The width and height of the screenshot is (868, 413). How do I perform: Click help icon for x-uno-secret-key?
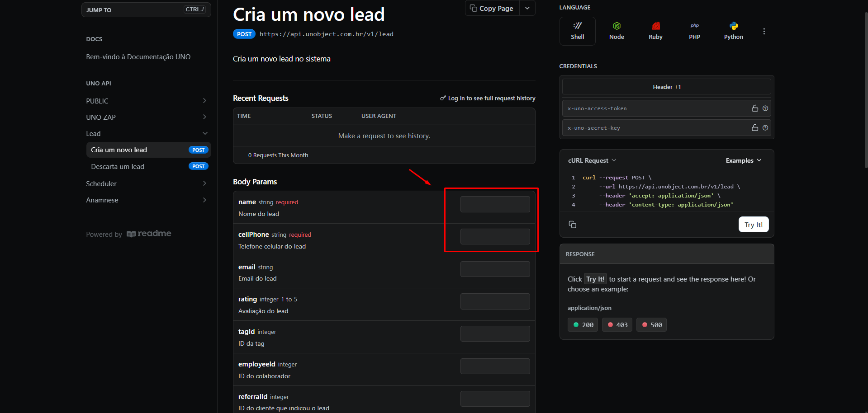coord(765,128)
